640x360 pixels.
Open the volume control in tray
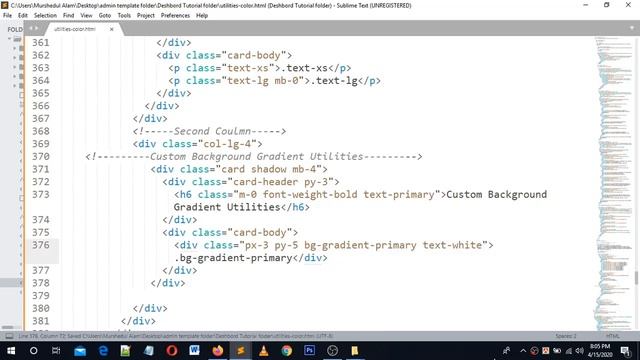tap(580, 351)
